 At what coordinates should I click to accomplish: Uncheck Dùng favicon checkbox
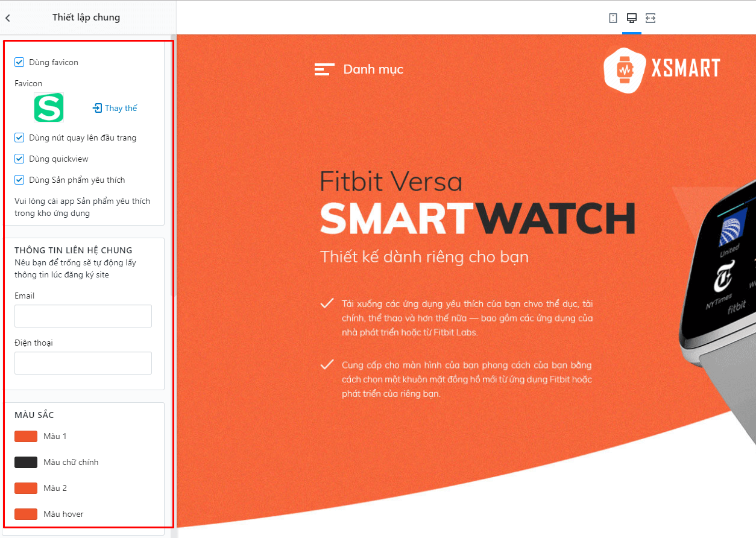click(x=19, y=62)
